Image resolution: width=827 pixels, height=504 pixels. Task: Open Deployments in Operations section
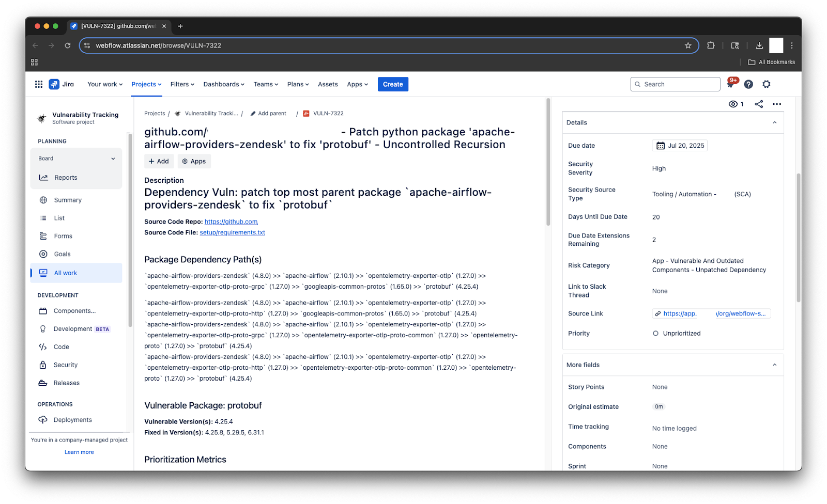point(76,420)
